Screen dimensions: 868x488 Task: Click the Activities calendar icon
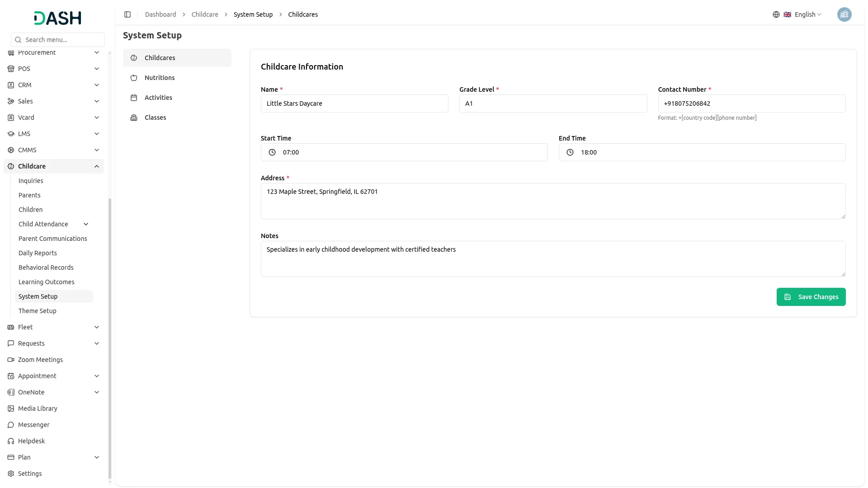pyautogui.click(x=134, y=98)
